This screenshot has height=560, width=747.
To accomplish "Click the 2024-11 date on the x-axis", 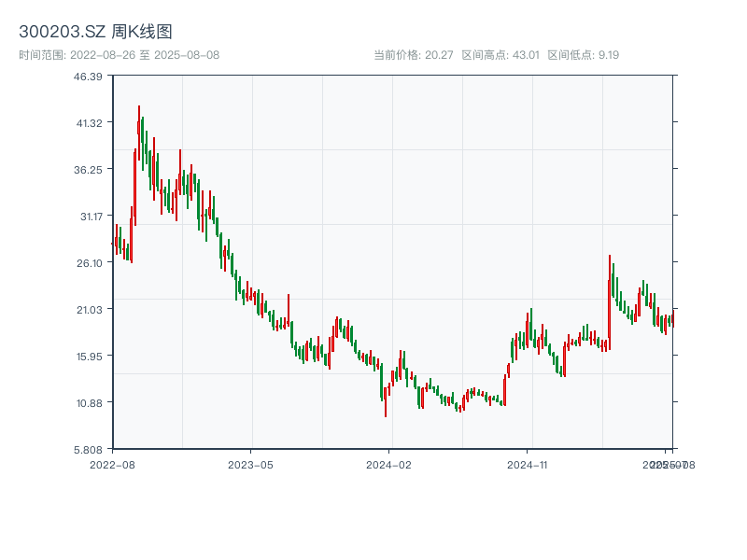I will tap(529, 464).
